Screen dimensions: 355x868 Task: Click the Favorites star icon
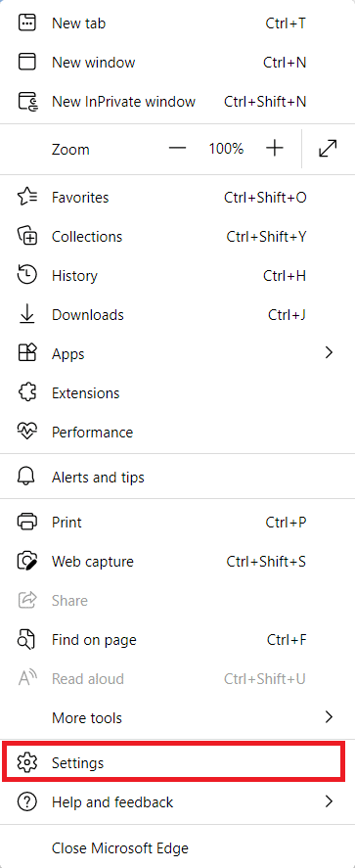(x=27, y=197)
